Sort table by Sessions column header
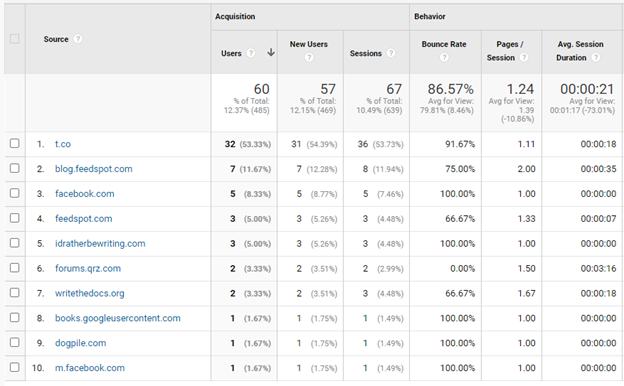Screen dimensions: 624x386 click(x=365, y=53)
